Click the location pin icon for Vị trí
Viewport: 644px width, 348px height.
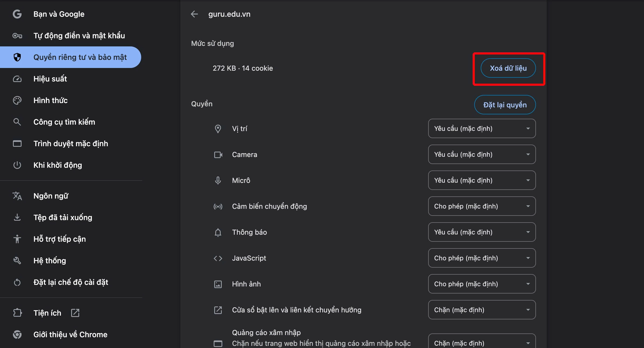coord(218,129)
